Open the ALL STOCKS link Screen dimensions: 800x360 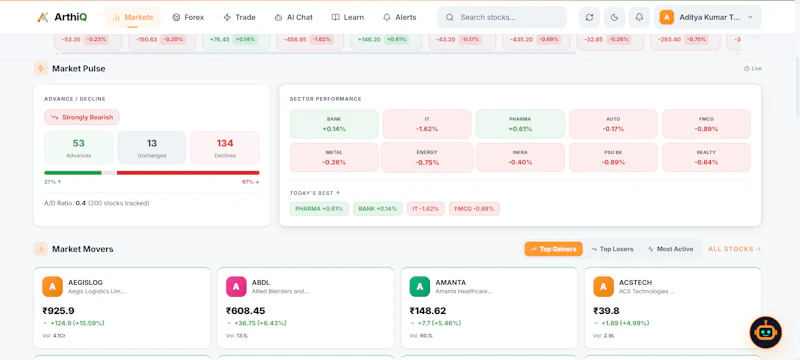[735, 249]
